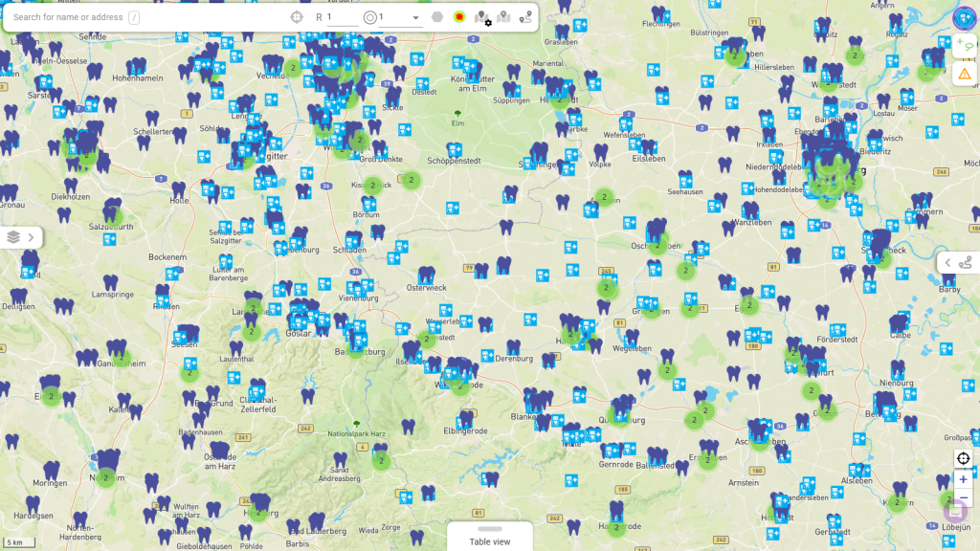This screenshot has width=980, height=551.
Task: Click the R radius value field
Action: pos(341,17)
